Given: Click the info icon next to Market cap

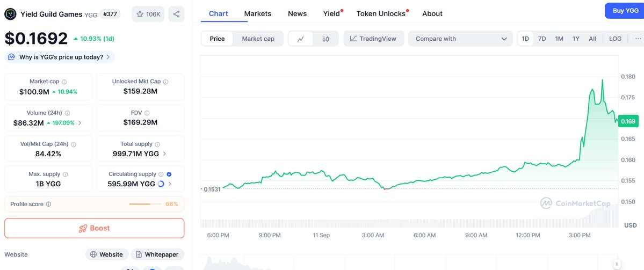Looking at the screenshot, I should [x=64, y=82].
